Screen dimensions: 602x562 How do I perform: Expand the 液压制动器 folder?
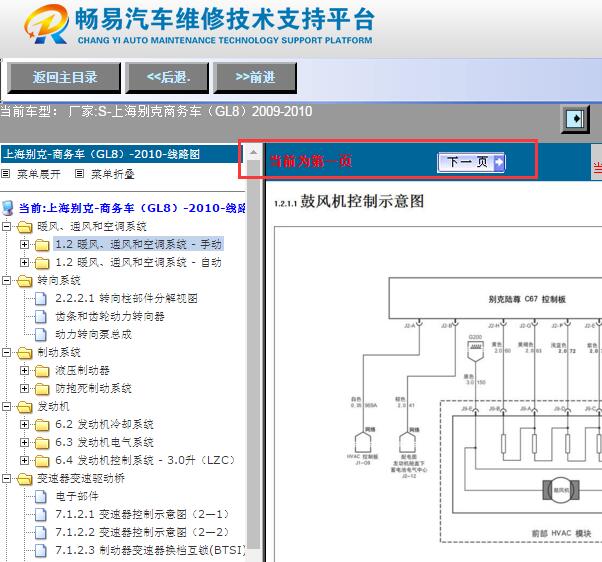coord(25,370)
